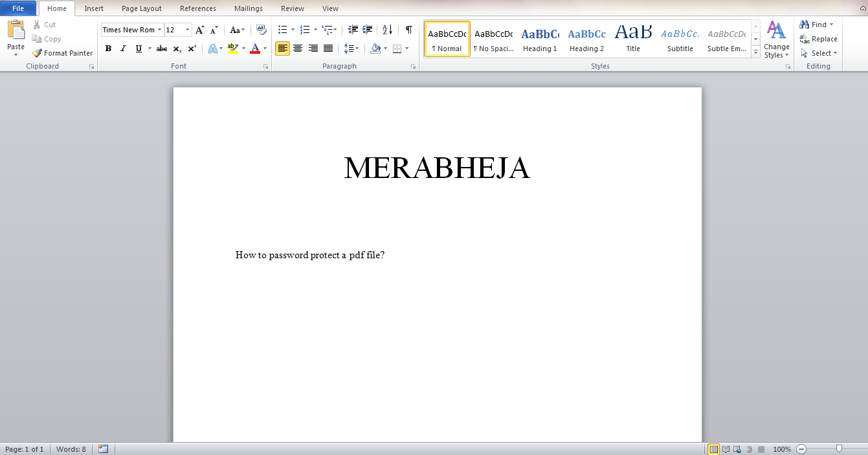Open the Paragraph dialog box launcher

point(414,67)
